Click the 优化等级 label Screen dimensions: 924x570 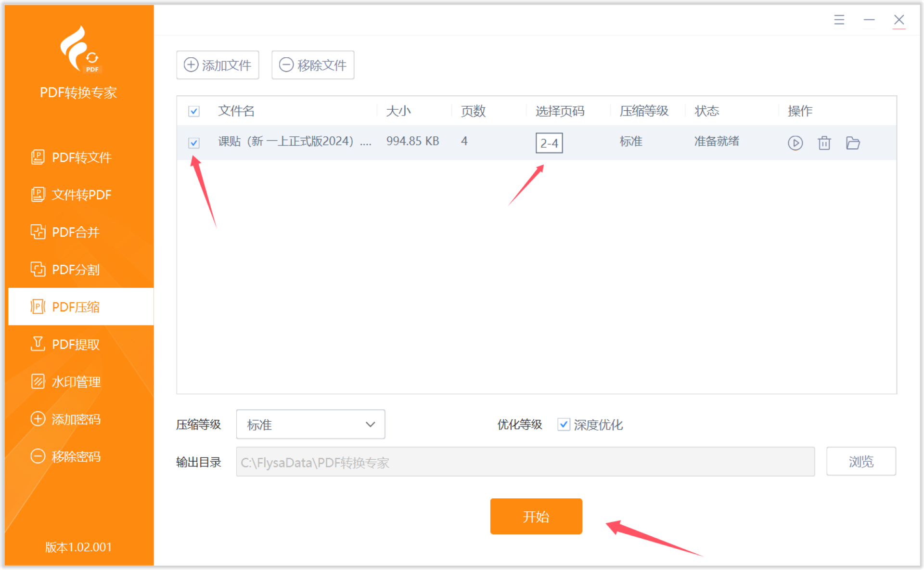point(519,424)
